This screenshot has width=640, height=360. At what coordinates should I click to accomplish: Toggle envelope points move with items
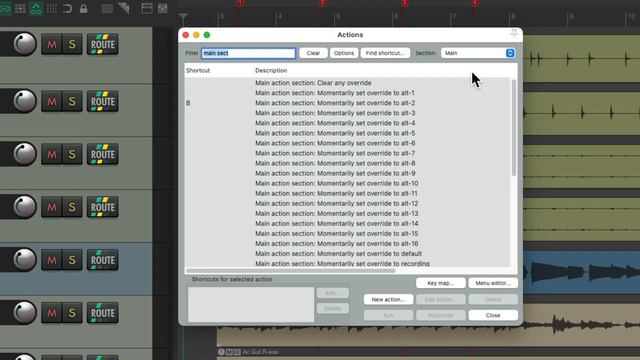(36, 8)
